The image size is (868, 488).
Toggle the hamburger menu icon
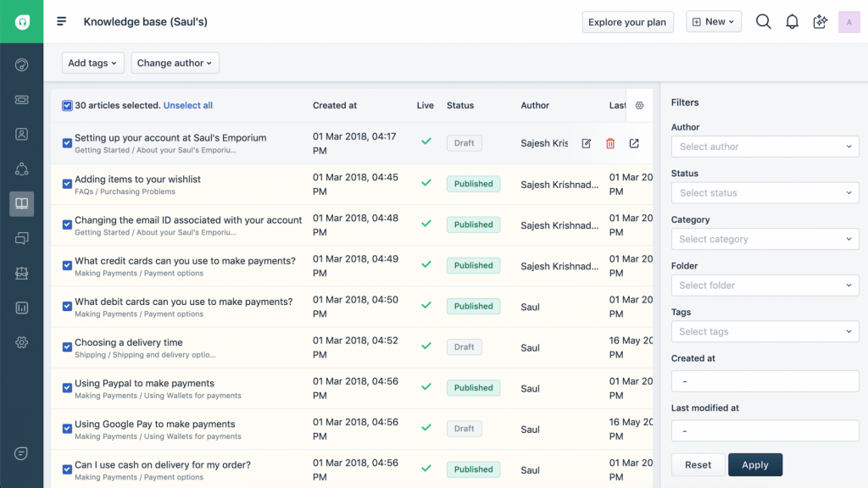coord(62,22)
